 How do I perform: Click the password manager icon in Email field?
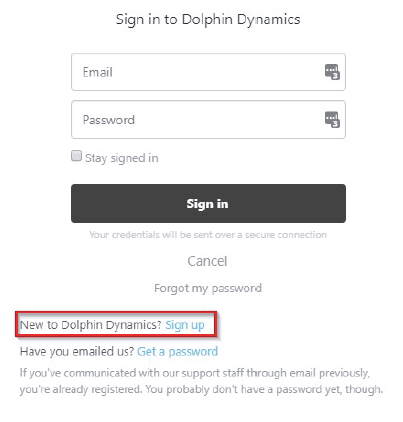(x=332, y=72)
